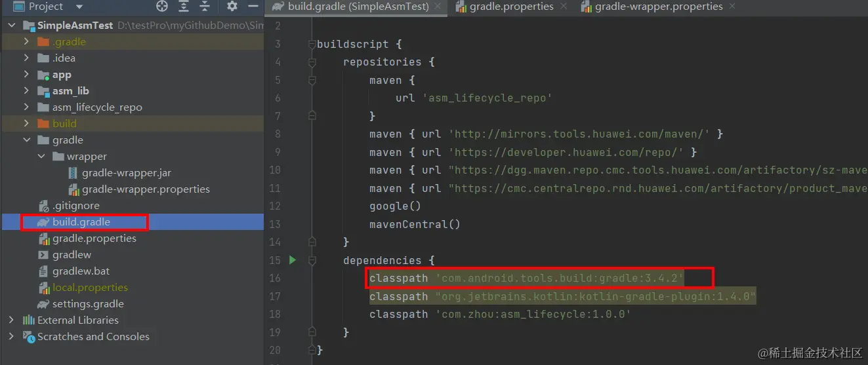The width and height of the screenshot is (868, 365).
Task: Fold the dependencies block at line 15
Action: point(312,260)
